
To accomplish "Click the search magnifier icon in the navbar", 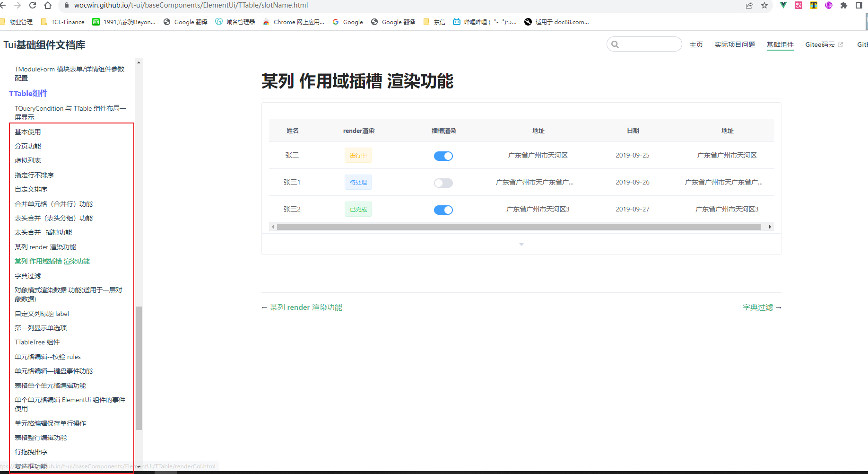I will click(615, 44).
